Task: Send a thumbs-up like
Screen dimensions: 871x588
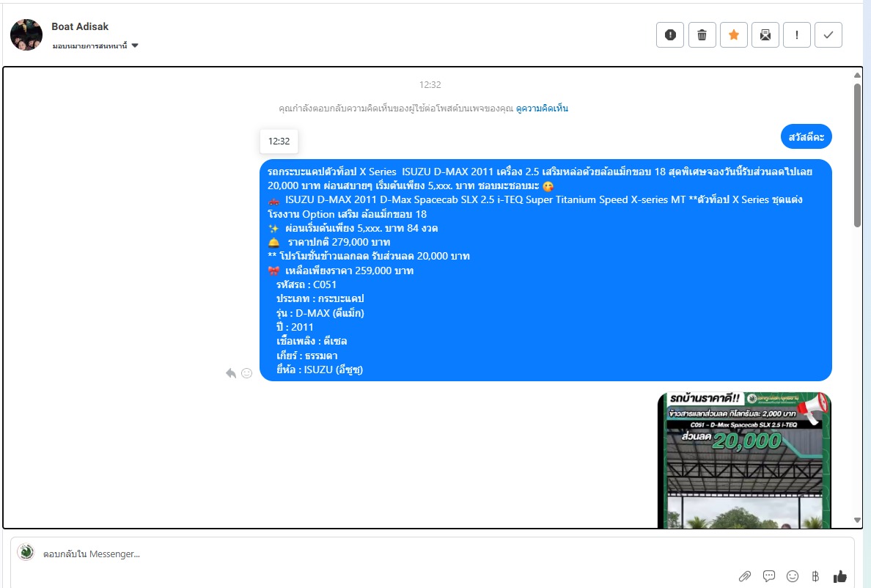Action: pyautogui.click(x=840, y=576)
